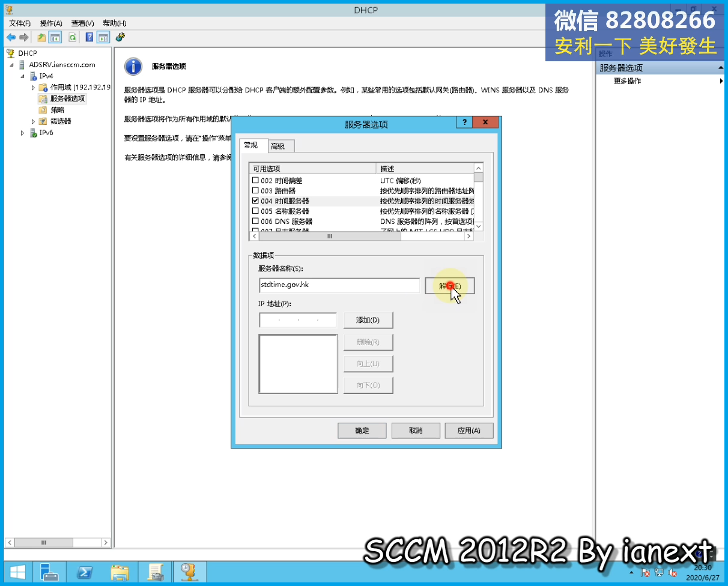Expand the 筛选器 node
This screenshot has height=586, width=728.
(x=34, y=121)
